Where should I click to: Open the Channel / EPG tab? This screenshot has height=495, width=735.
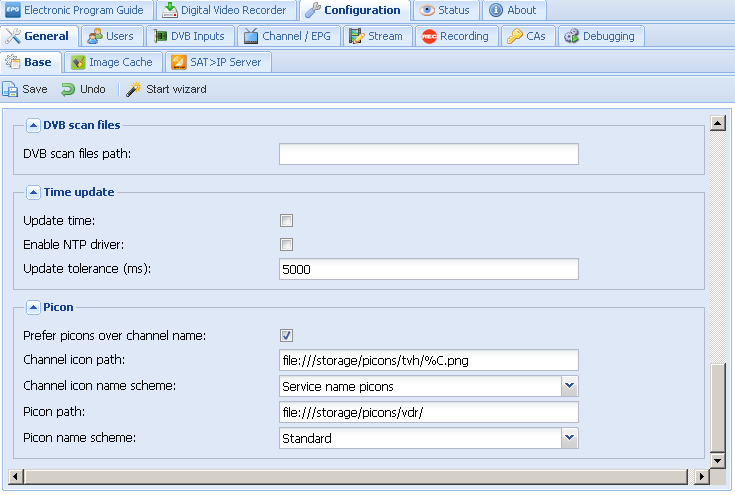(288, 36)
